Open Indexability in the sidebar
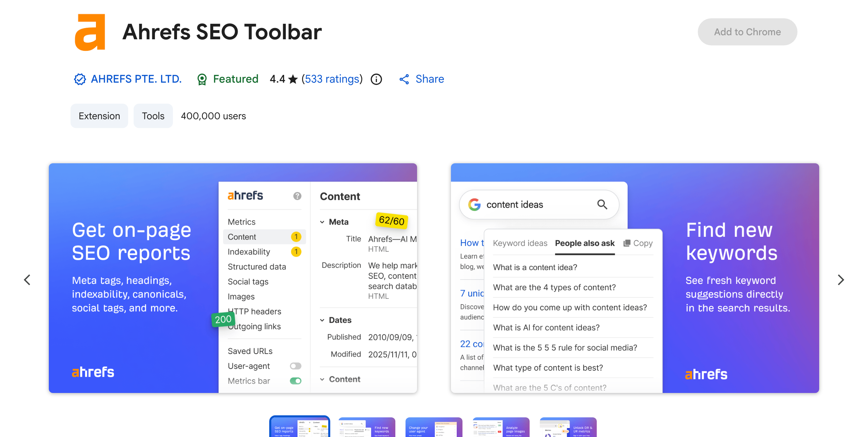 point(249,252)
